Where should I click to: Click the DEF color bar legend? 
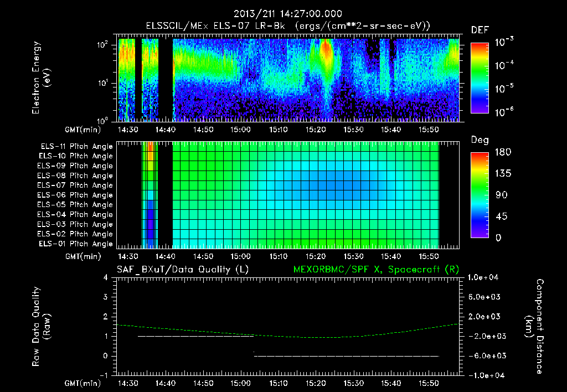coord(480,78)
